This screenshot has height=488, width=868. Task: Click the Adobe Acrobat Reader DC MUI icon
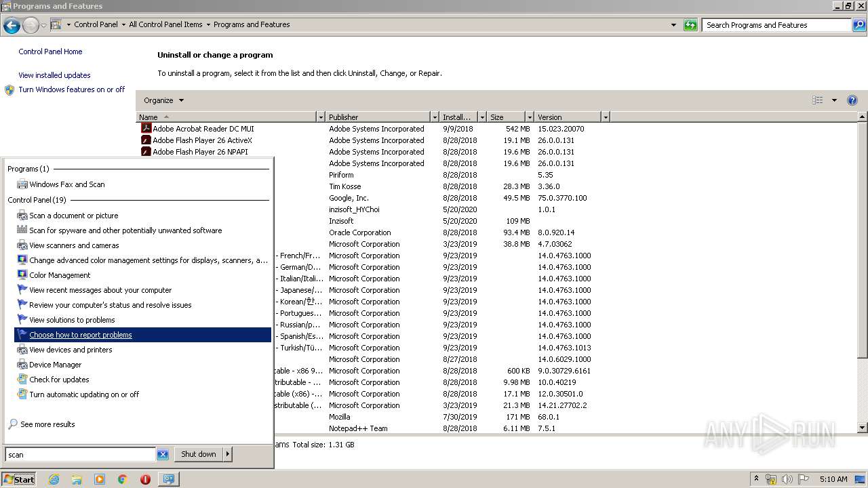click(x=145, y=128)
